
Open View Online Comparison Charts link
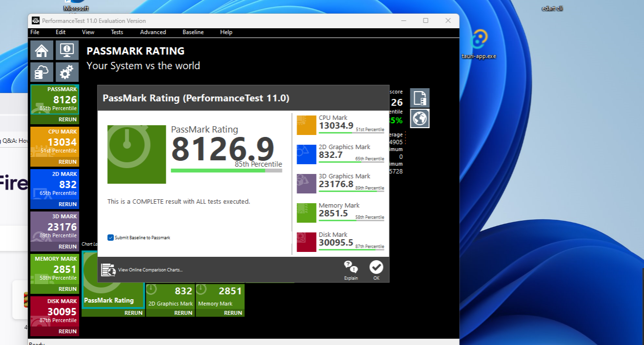150,270
